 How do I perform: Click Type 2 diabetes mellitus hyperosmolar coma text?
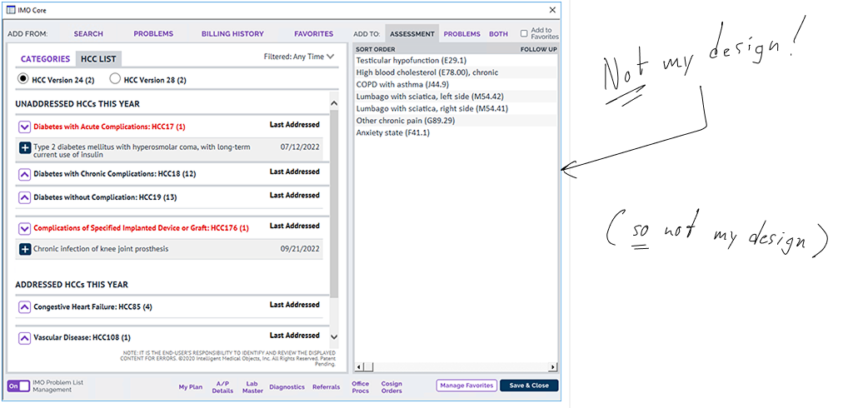pyautogui.click(x=142, y=151)
